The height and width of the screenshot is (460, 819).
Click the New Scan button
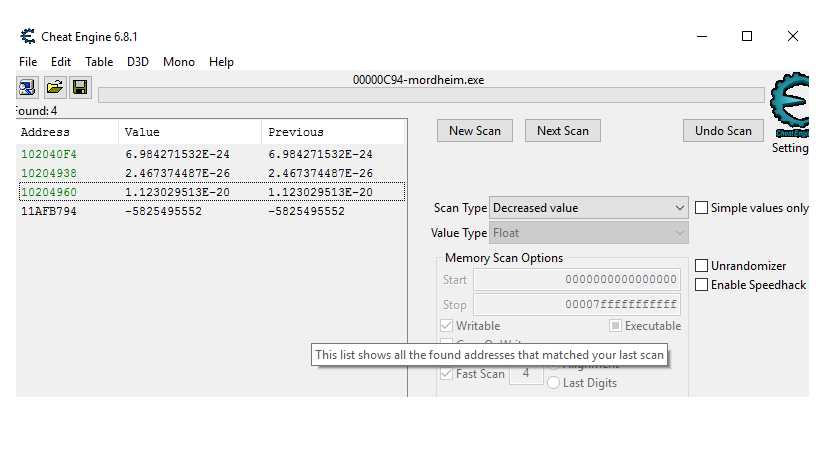coord(475,131)
